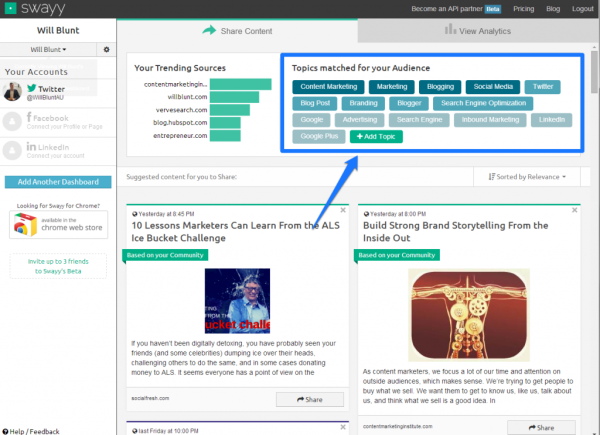Toggle the Twitter topic tag
This screenshot has height=435, width=600.
(543, 87)
